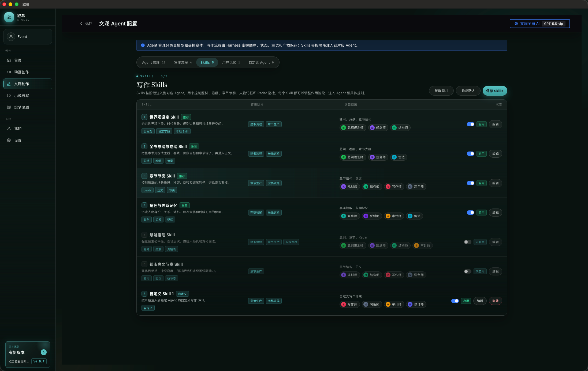Enable the 悬疑推理 Skill toggle

click(x=468, y=242)
